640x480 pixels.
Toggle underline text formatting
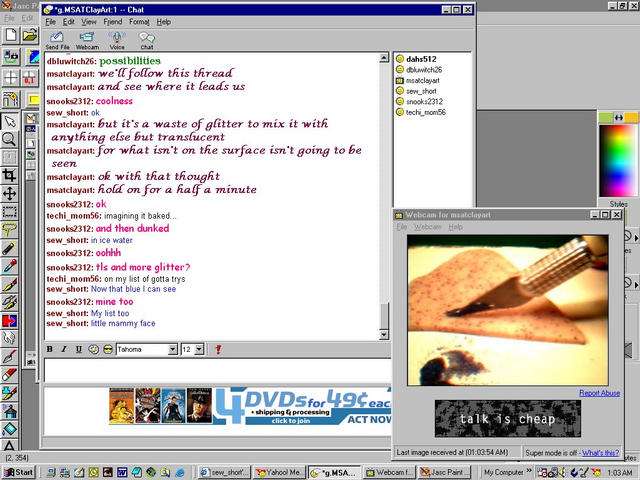click(79, 349)
